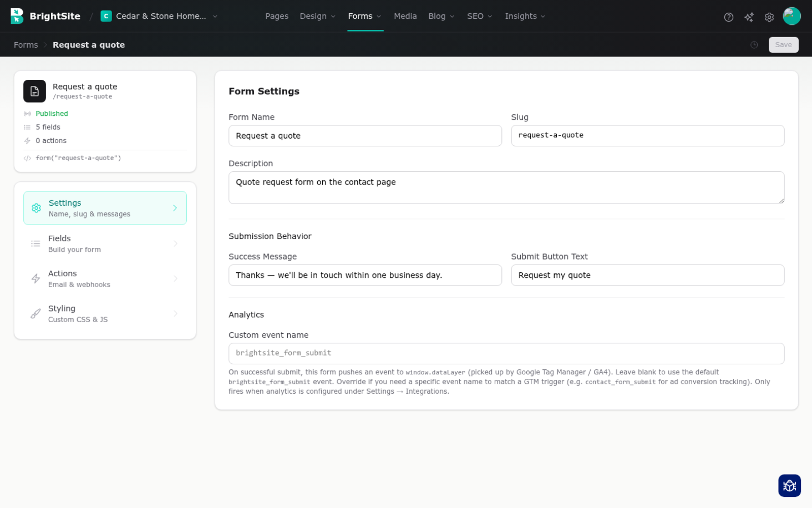Click the "Analytics" section label
The height and width of the screenshot is (508, 812).
tap(246, 314)
